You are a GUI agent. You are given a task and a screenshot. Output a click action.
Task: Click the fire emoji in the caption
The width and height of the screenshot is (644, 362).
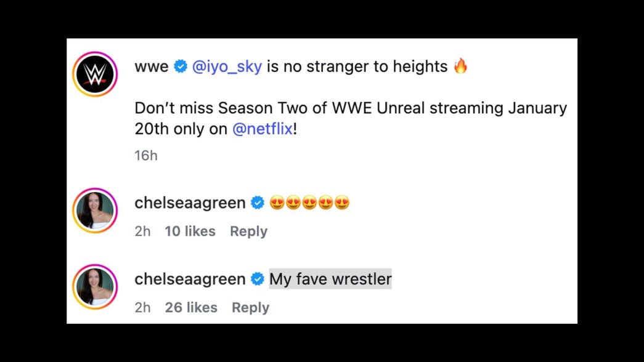pyautogui.click(x=462, y=65)
